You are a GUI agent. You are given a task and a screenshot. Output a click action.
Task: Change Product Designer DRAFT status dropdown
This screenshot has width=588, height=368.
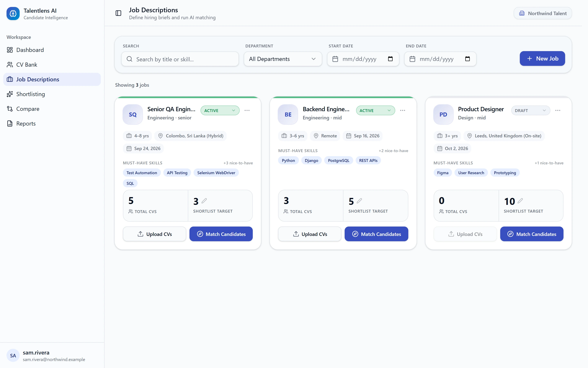point(531,110)
